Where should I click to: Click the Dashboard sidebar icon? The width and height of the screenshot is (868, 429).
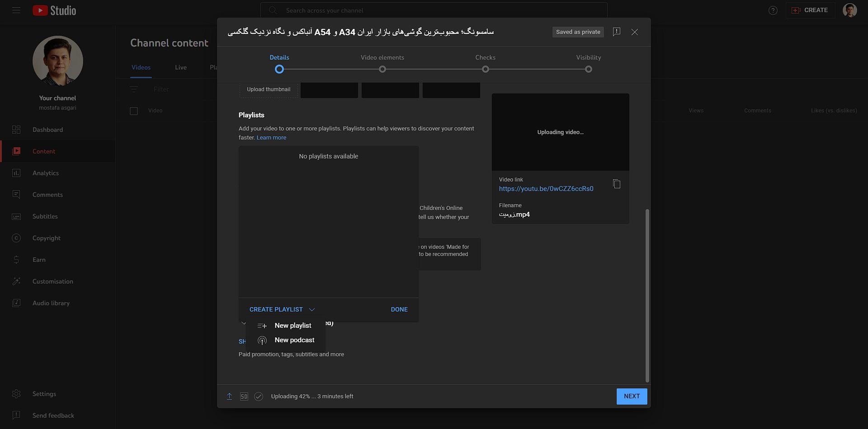[x=16, y=130]
